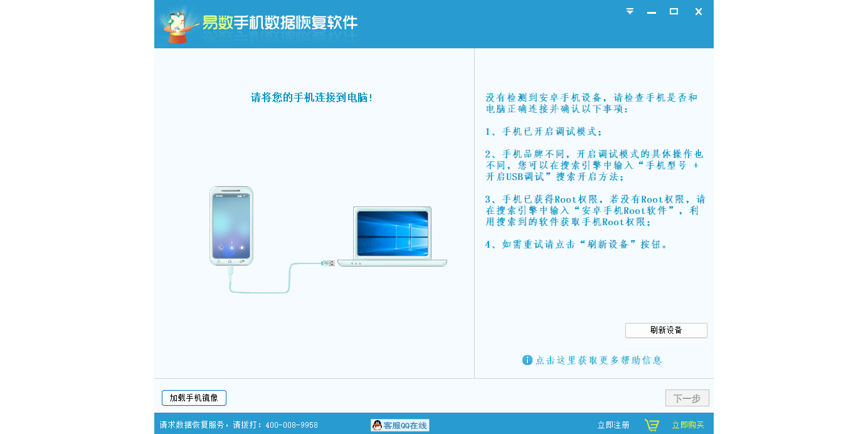
Task: Click the 易数 app logo icon
Action: pos(177,25)
